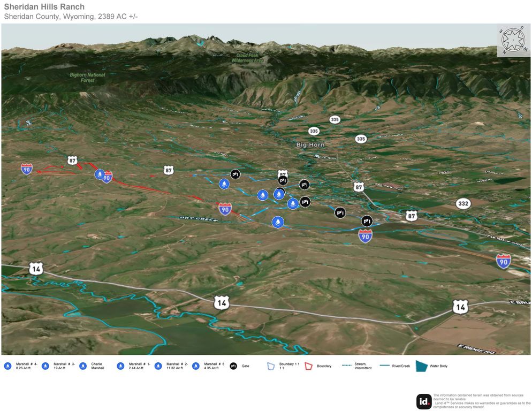Image resolution: width=532 pixels, height=411 pixels.
Task: Select the gate marker just above the I-90 shield near Sheridan
Action: click(x=366, y=220)
